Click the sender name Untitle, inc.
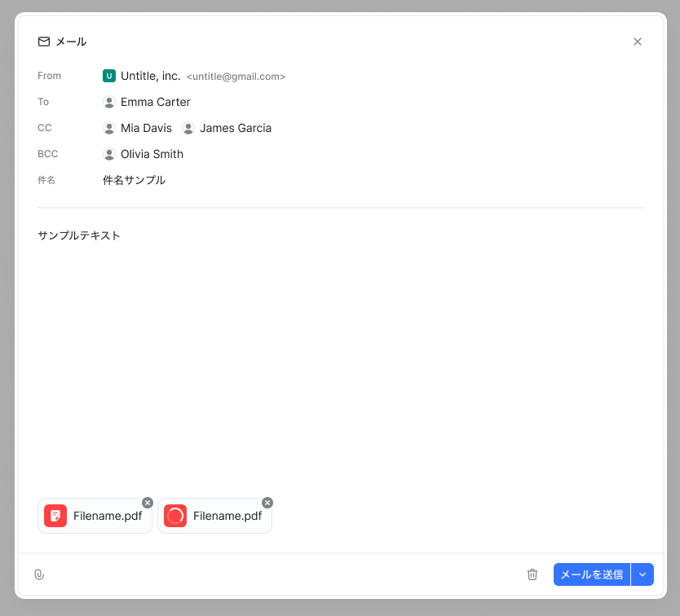Viewport: 680px width, 616px height. (x=151, y=76)
